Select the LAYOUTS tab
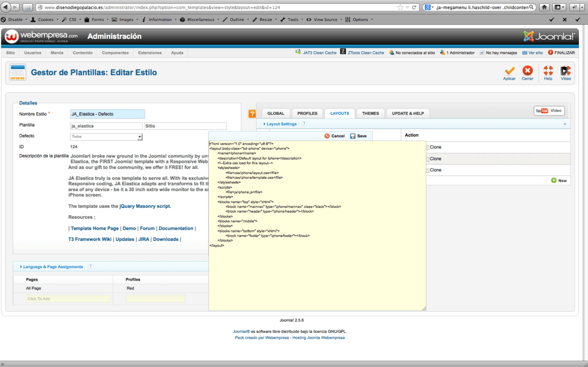This screenshot has height=367, width=588. (339, 114)
